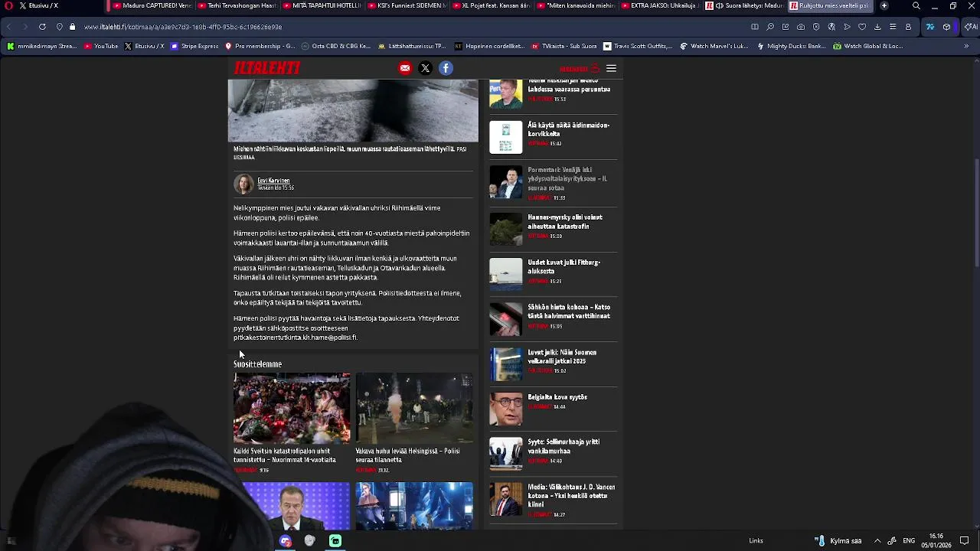This screenshot has height=551, width=980.
Task: Go forward in browser history
Action: click(25, 27)
